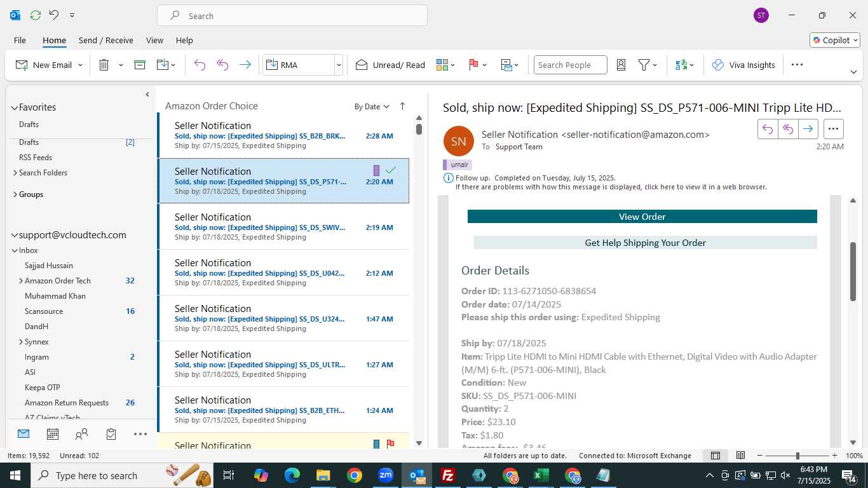Toggle sort order arrow in message list
The height and width of the screenshot is (488, 868).
coord(402,107)
